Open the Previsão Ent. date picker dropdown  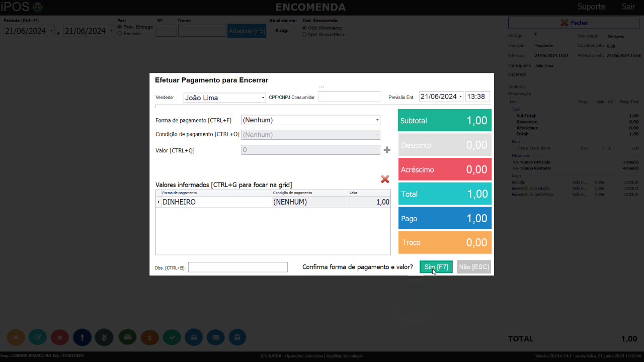coord(460,97)
